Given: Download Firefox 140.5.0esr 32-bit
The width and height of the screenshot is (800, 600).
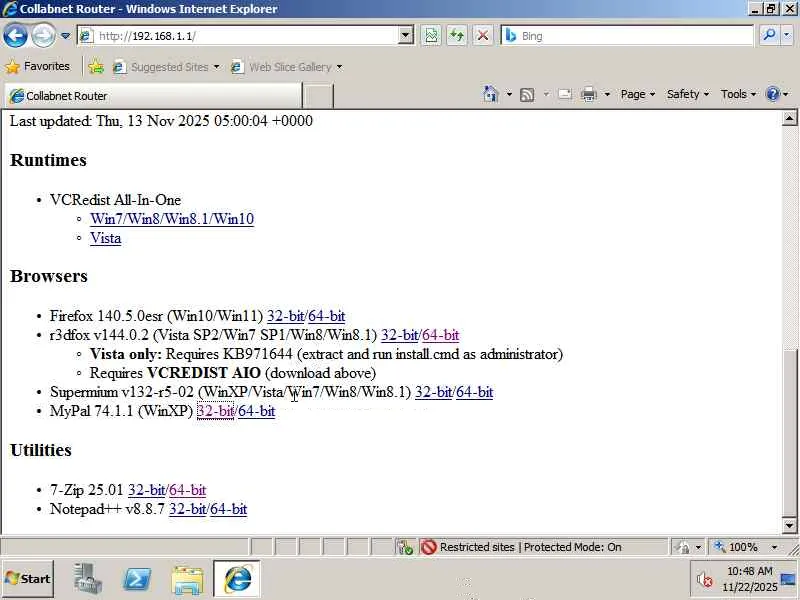Looking at the screenshot, I should pos(286,316).
